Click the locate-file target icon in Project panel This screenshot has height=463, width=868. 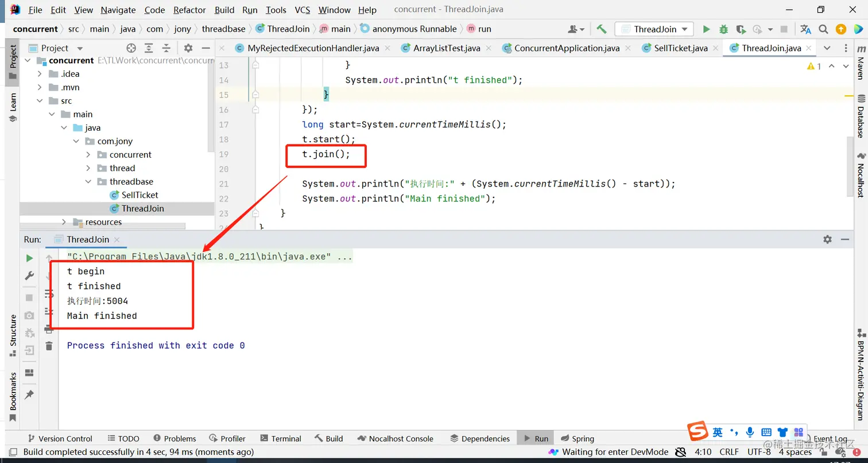coord(131,48)
